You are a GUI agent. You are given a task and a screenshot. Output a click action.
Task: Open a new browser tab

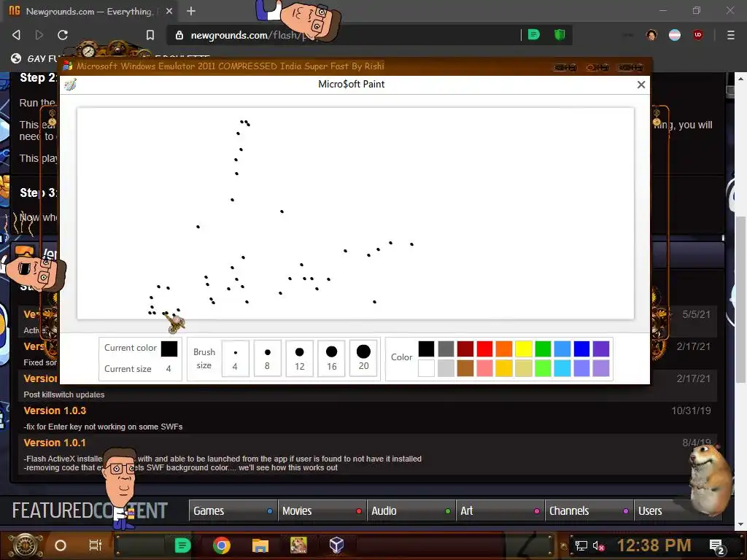(x=191, y=11)
